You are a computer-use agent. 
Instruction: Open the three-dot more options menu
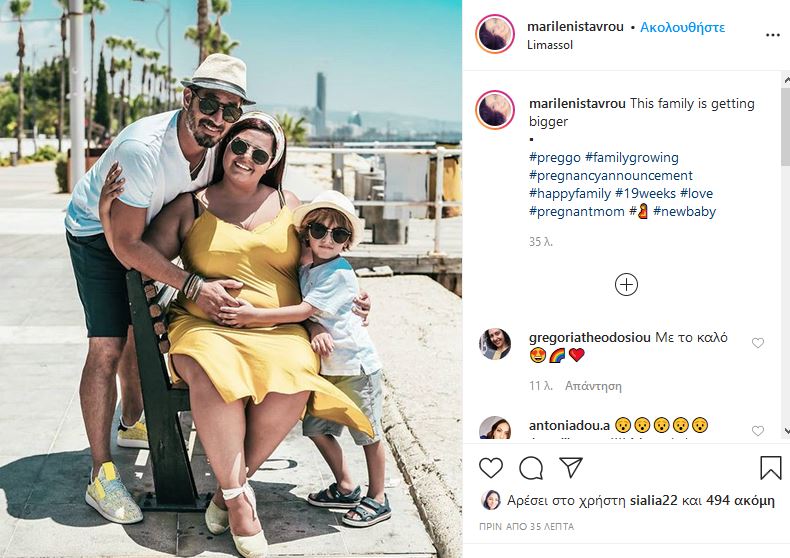pos(773,35)
